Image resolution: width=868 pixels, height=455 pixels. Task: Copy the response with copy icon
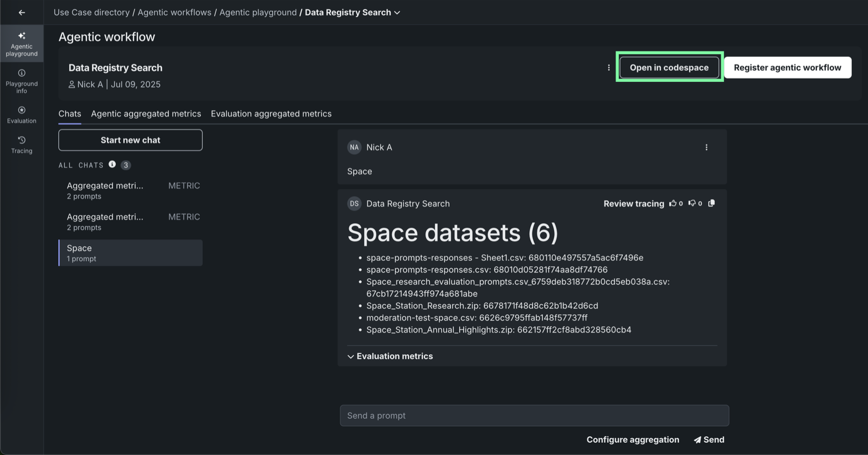(712, 203)
